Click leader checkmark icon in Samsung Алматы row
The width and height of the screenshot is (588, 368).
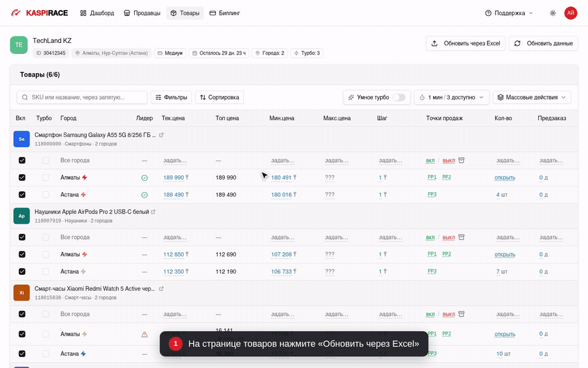(x=145, y=178)
